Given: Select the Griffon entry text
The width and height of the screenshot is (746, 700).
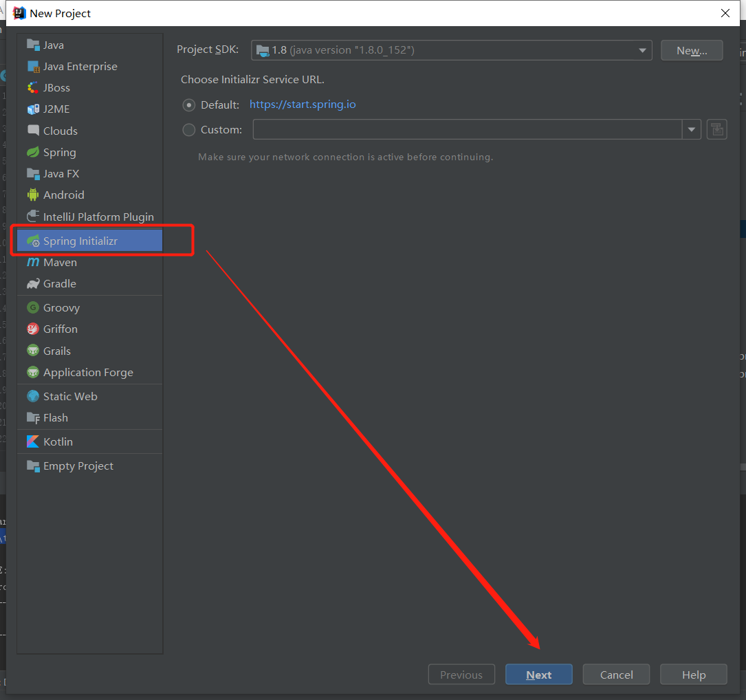Looking at the screenshot, I should 61,329.
